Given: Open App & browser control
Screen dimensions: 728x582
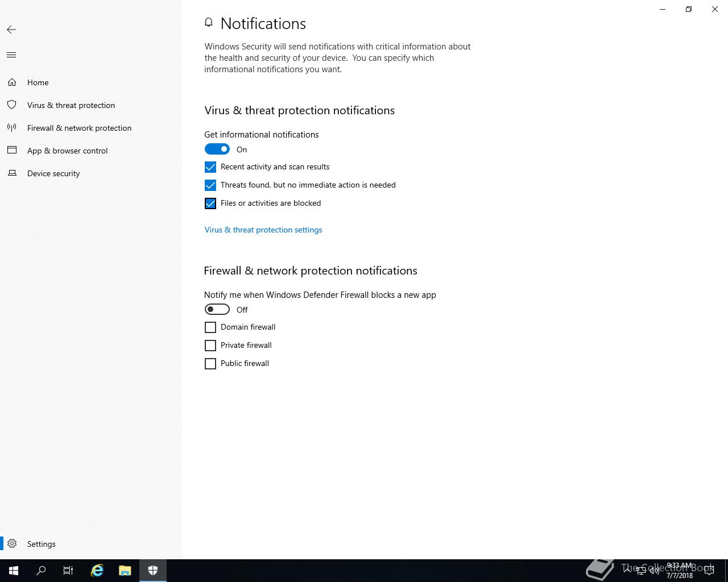Looking at the screenshot, I should point(91,151).
